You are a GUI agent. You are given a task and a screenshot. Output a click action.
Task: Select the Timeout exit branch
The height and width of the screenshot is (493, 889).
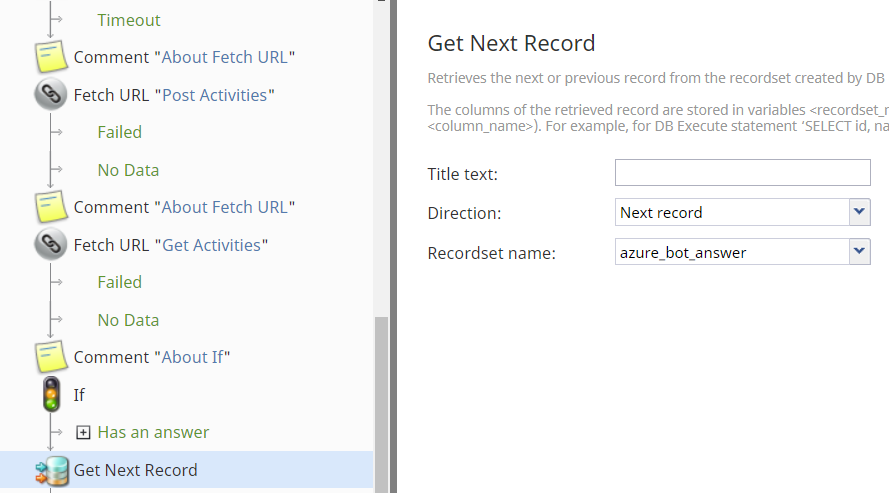pos(129,20)
